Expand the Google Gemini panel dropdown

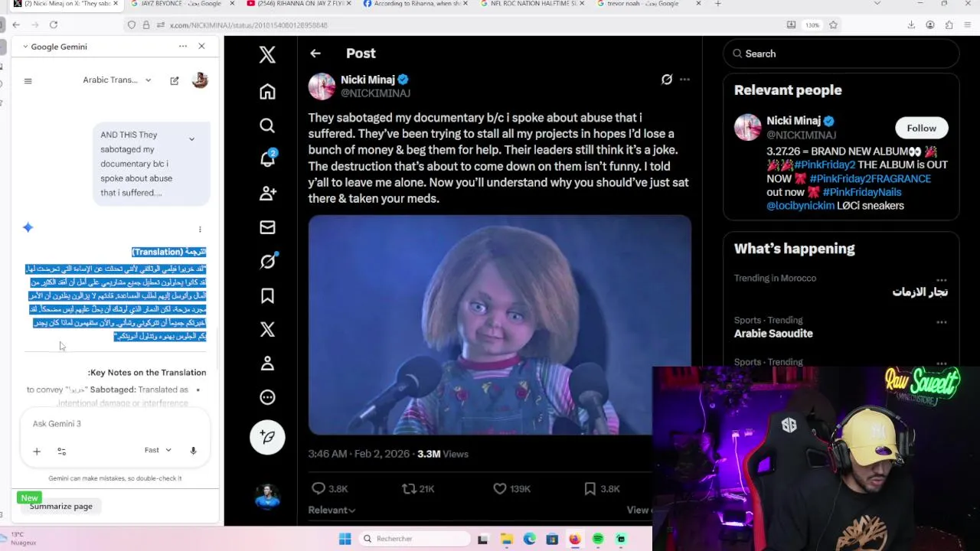54,47
